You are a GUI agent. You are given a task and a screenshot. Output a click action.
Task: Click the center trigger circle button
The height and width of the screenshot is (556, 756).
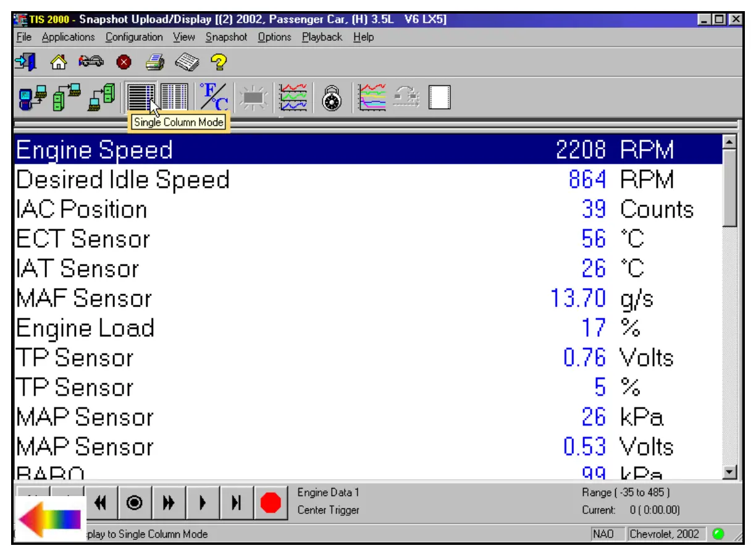(x=134, y=503)
